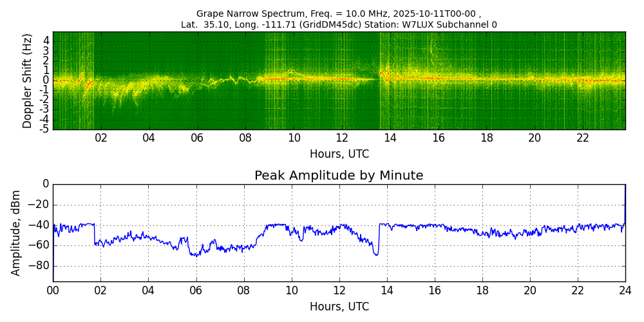Click the 0 Hz Doppler shift tick label
Viewport: 644px width, 322px height.
click(46, 80)
